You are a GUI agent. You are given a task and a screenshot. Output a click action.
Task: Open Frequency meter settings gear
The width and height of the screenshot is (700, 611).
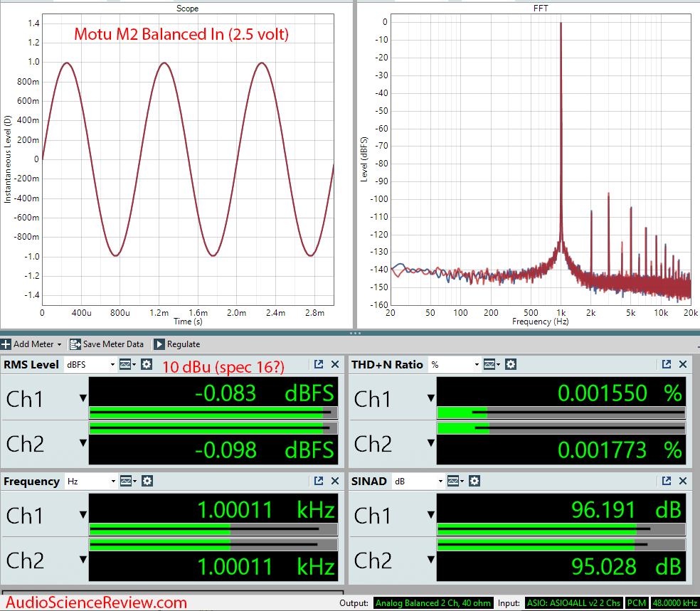coord(147,481)
